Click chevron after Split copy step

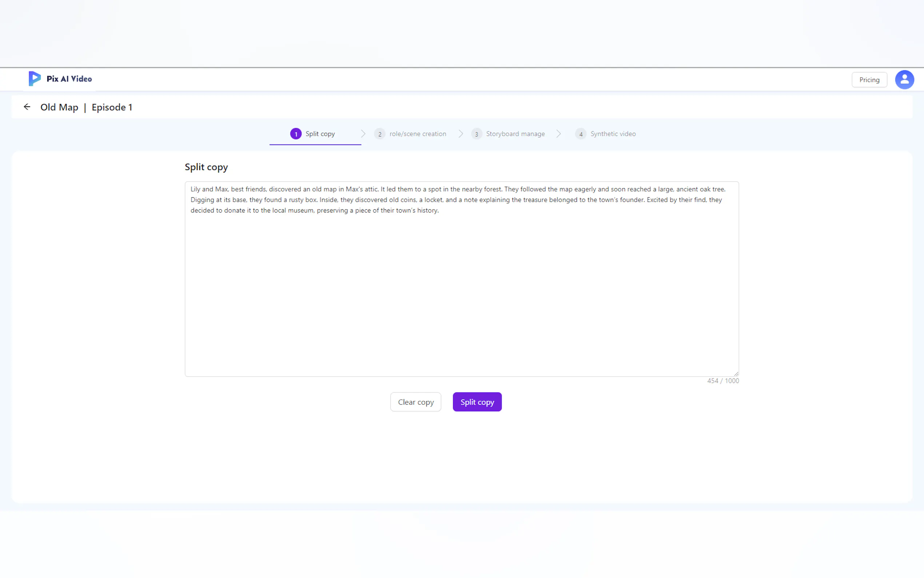(x=363, y=134)
